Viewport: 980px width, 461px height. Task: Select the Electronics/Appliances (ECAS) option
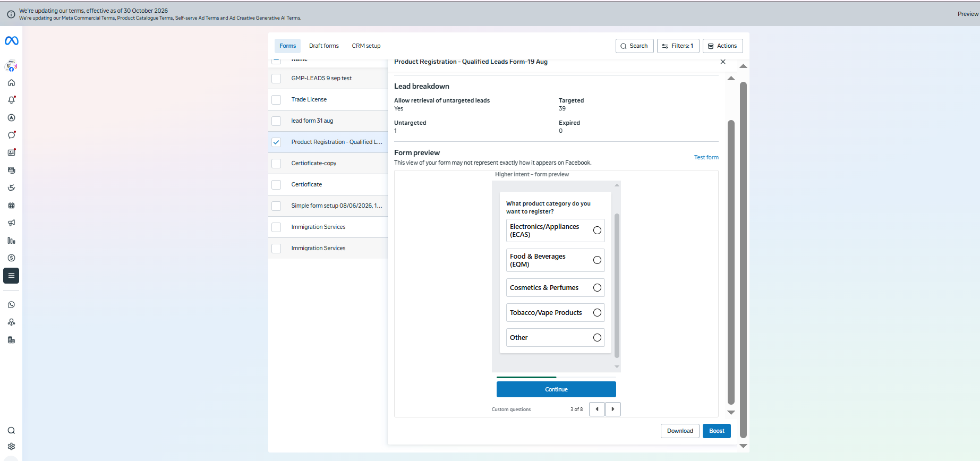(555, 230)
